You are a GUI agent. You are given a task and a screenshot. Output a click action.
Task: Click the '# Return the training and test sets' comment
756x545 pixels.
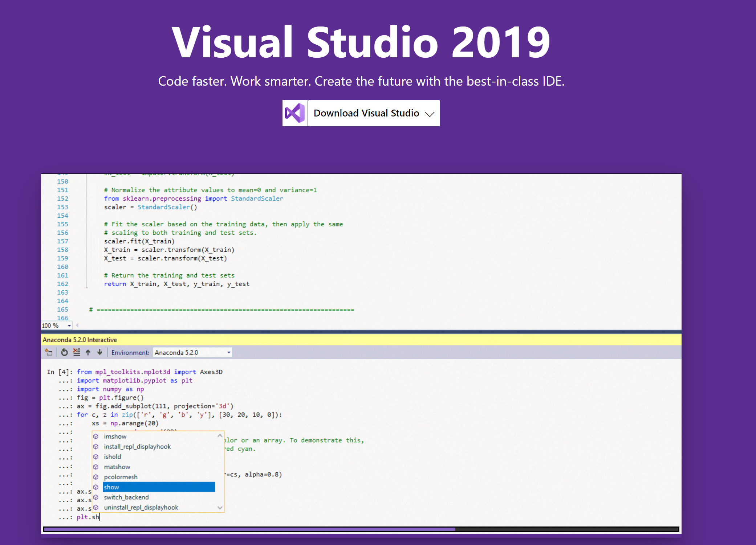click(169, 275)
